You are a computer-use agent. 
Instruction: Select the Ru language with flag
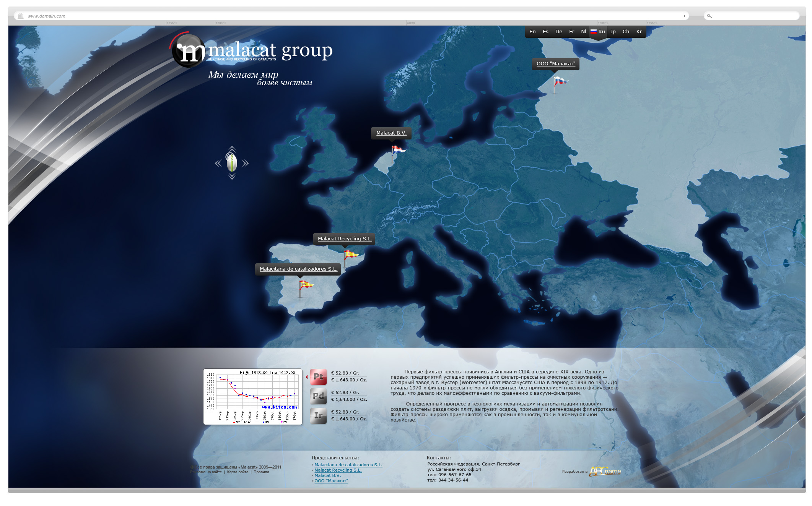coord(598,32)
